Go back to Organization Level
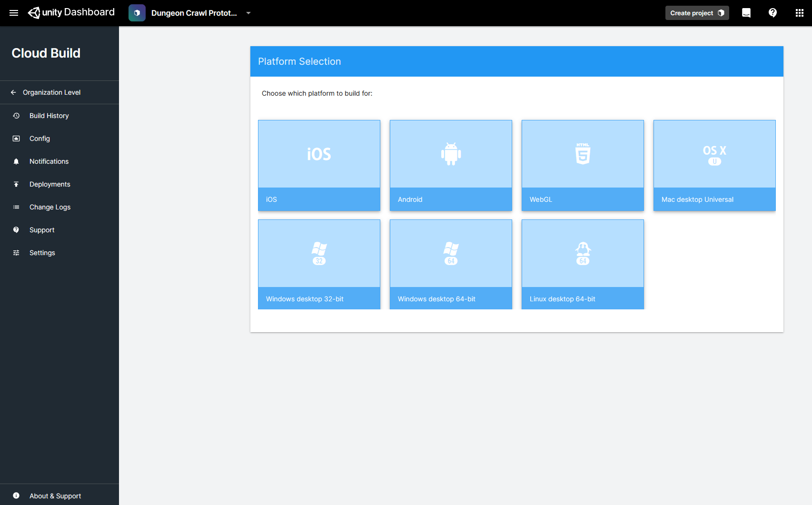The height and width of the screenshot is (505, 812). coord(59,92)
